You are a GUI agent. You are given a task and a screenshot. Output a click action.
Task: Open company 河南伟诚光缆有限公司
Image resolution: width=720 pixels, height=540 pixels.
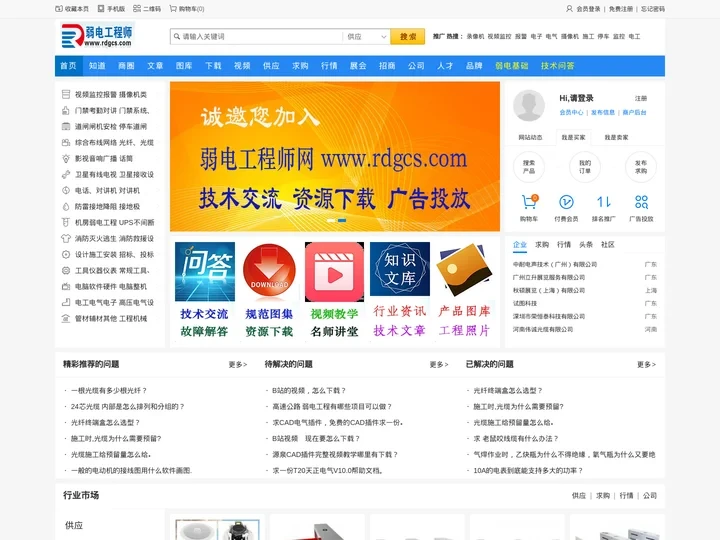(543, 329)
